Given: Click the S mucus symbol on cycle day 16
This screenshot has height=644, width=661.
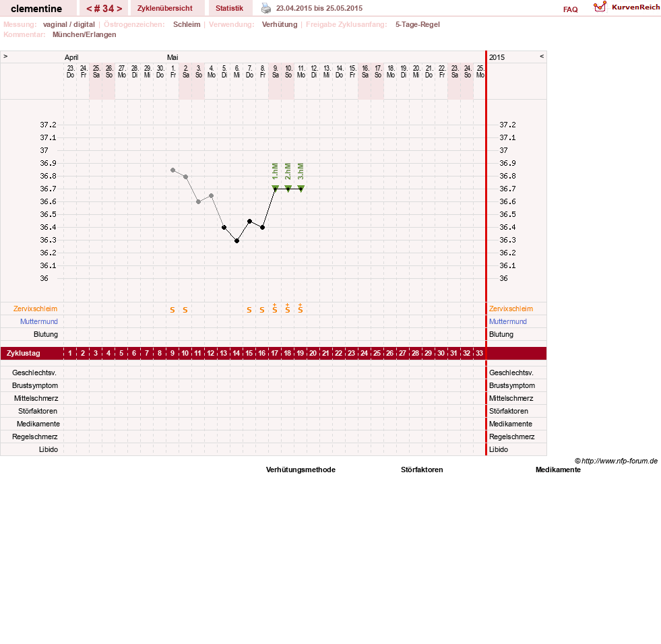Looking at the screenshot, I should 262,310.
